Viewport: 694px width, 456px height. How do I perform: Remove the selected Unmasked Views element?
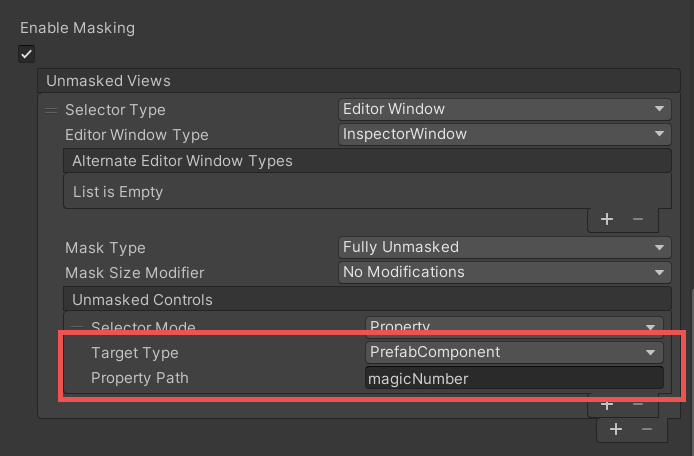click(x=647, y=429)
